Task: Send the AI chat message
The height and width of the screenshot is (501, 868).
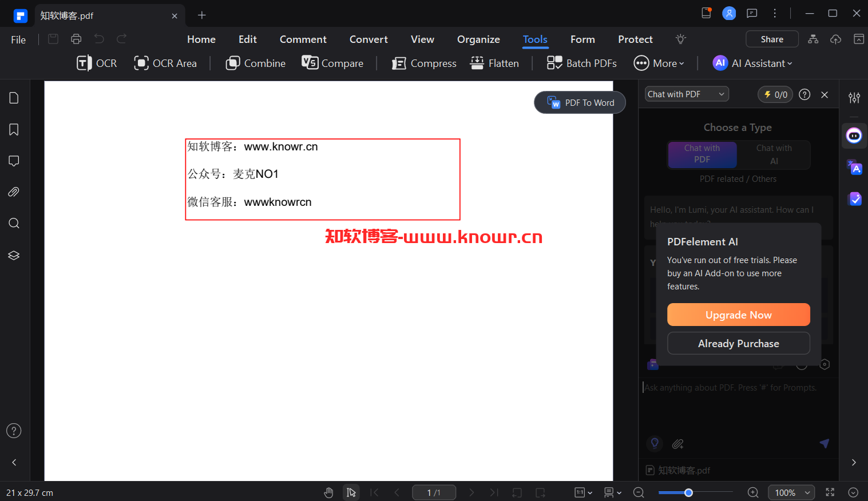Action: click(824, 443)
